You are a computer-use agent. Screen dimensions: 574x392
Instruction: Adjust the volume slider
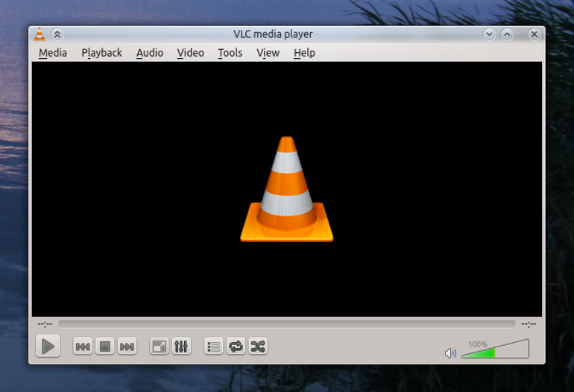[x=495, y=349]
